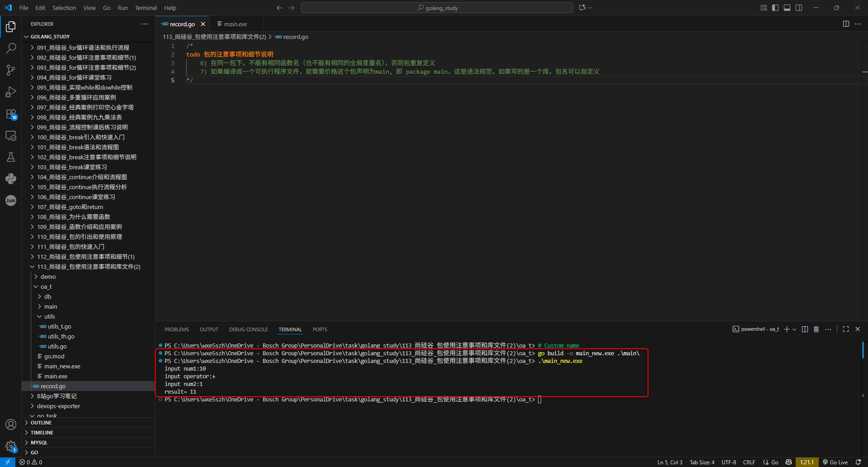Viewport: 868px width, 467px height.
Task: Open the Explorer views and more actions menu
Action: click(x=145, y=24)
